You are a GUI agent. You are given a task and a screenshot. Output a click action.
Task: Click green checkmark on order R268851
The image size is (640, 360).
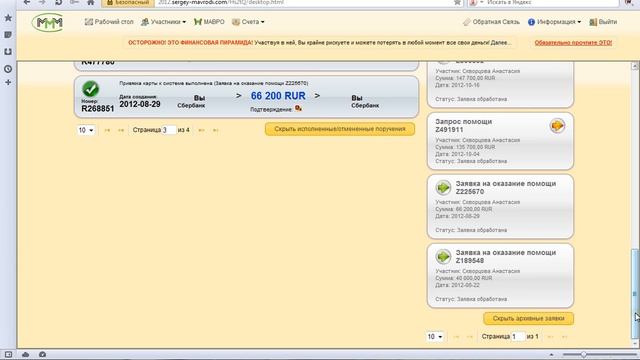[x=91, y=89]
